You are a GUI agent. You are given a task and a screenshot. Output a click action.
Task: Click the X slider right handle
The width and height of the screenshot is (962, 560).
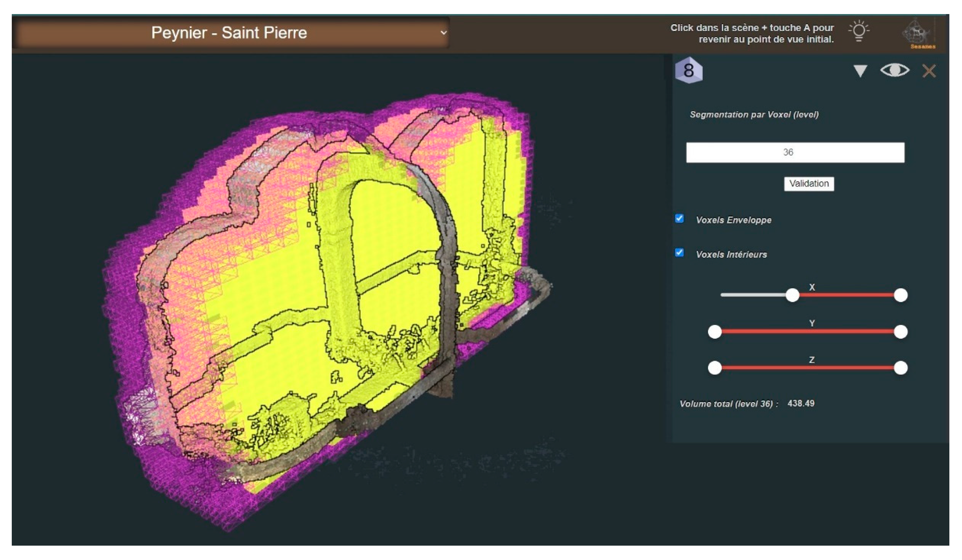click(x=901, y=295)
